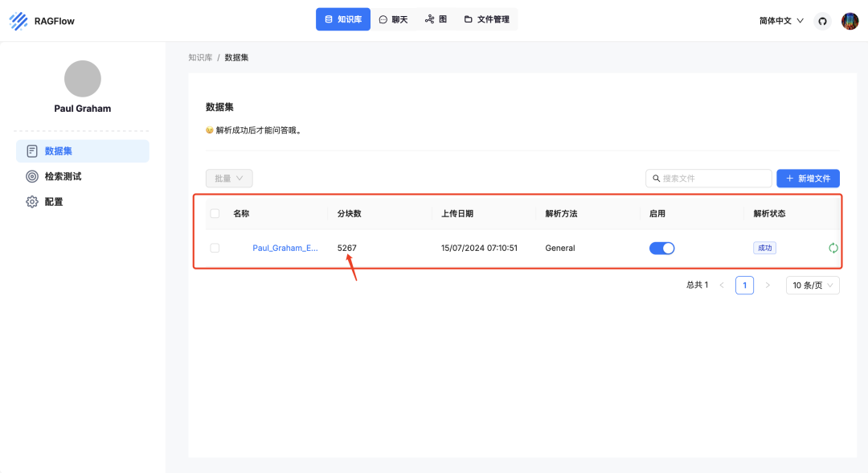Click the green re-parse icon in the table row
Image resolution: width=868 pixels, height=473 pixels.
pyautogui.click(x=833, y=248)
